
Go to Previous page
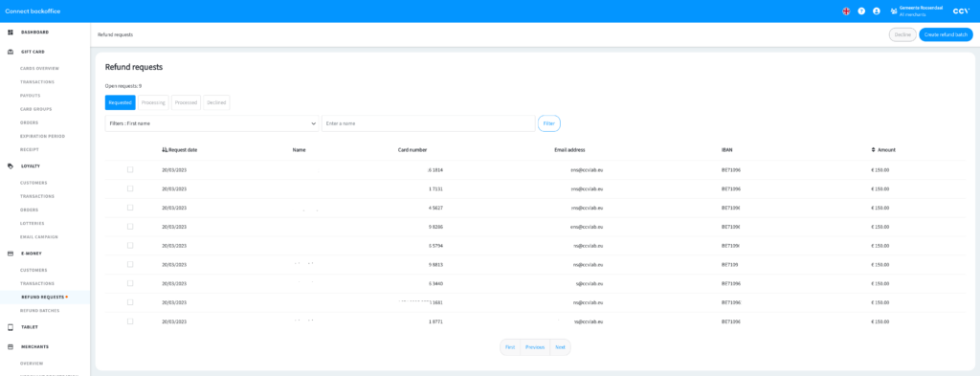tap(535, 347)
